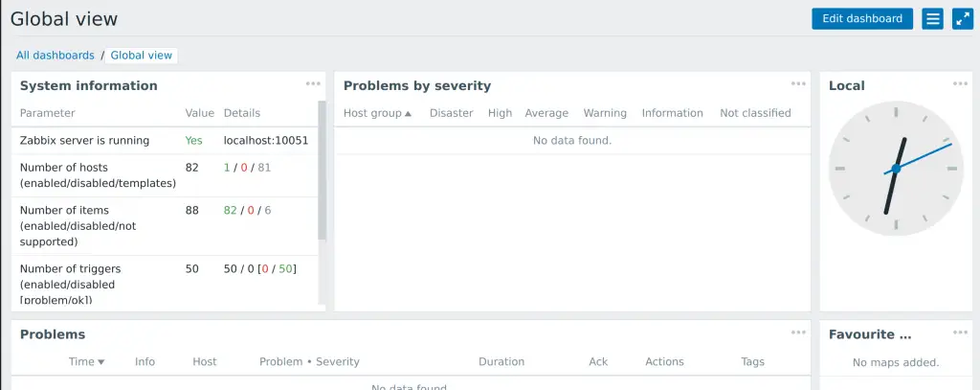Open Local clock widget three-dot menu

[960, 84]
